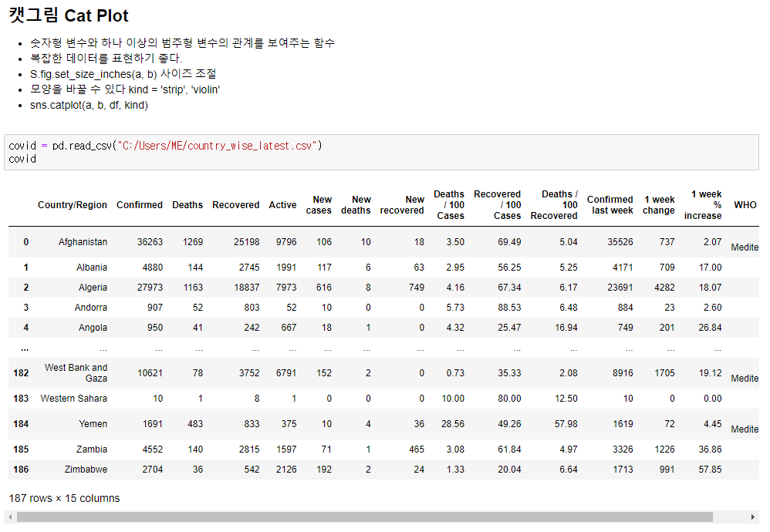Click Yemen's deaths per 100 cases 28.56

452,424
